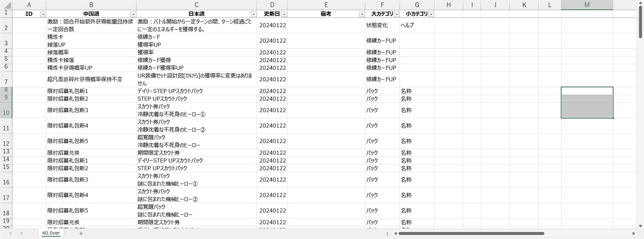644x239 pixels.
Task: Select row 12 by its row header
Action: [6, 141]
